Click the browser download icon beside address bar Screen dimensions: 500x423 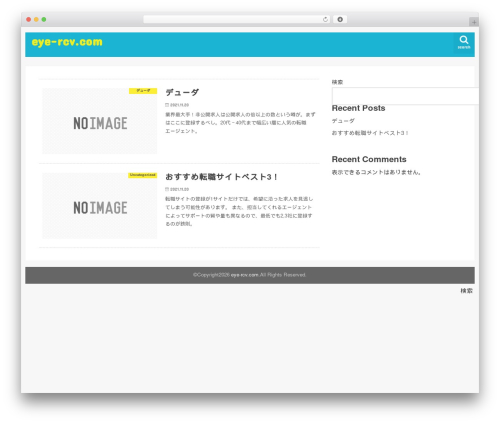coord(340,19)
